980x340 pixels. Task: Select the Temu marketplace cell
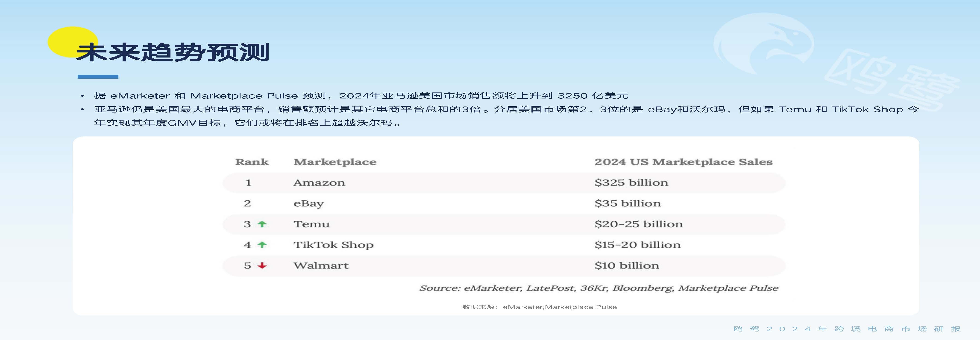pos(311,224)
